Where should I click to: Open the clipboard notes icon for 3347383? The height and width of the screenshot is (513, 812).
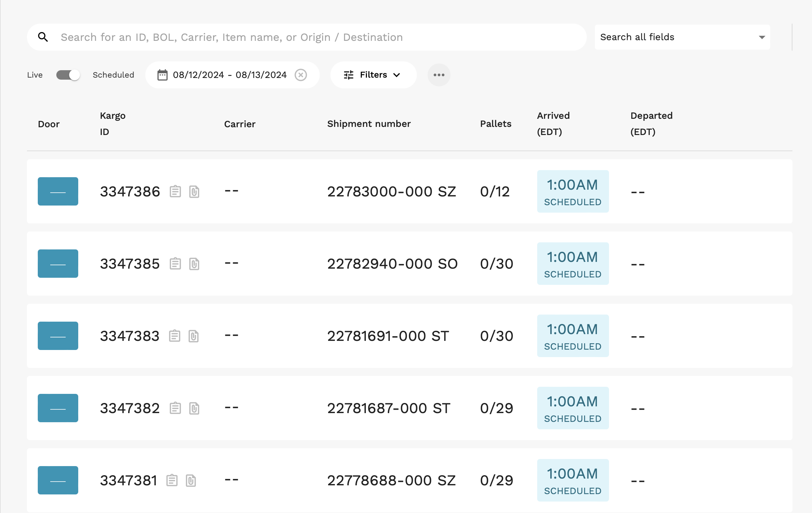pyautogui.click(x=174, y=336)
